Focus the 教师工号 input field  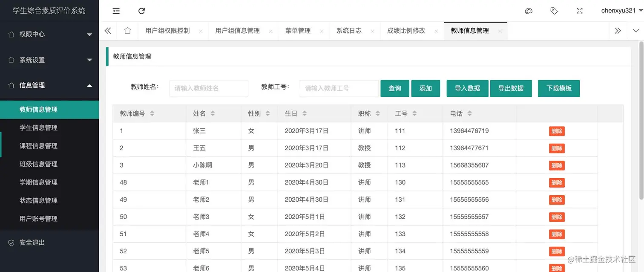click(x=339, y=88)
